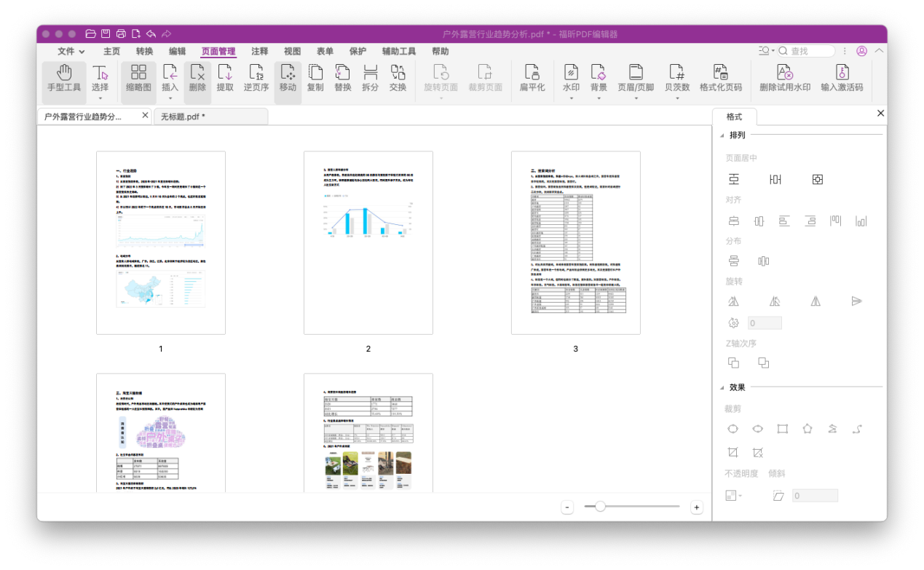Switch to the 注释 ribbon tab
Image resolution: width=924 pixels, height=570 pixels.
pos(260,52)
